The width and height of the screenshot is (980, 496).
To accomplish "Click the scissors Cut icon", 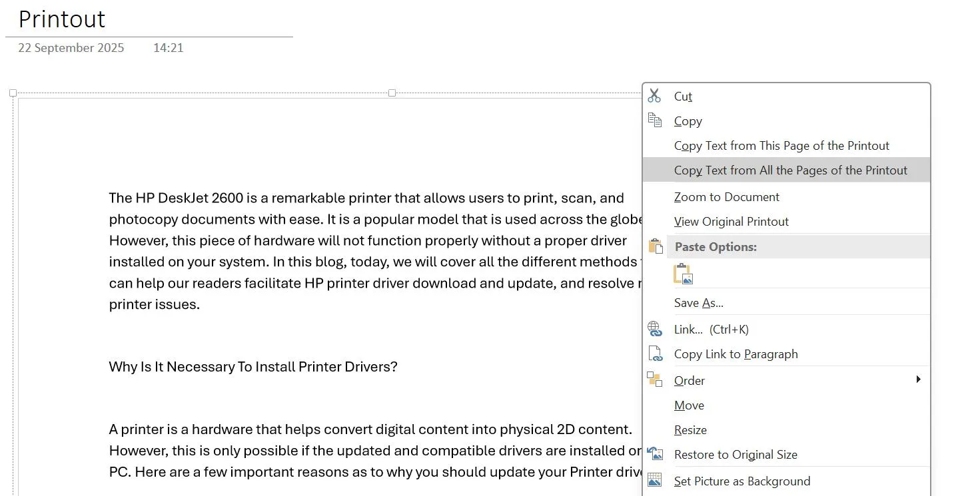I will pyautogui.click(x=654, y=96).
